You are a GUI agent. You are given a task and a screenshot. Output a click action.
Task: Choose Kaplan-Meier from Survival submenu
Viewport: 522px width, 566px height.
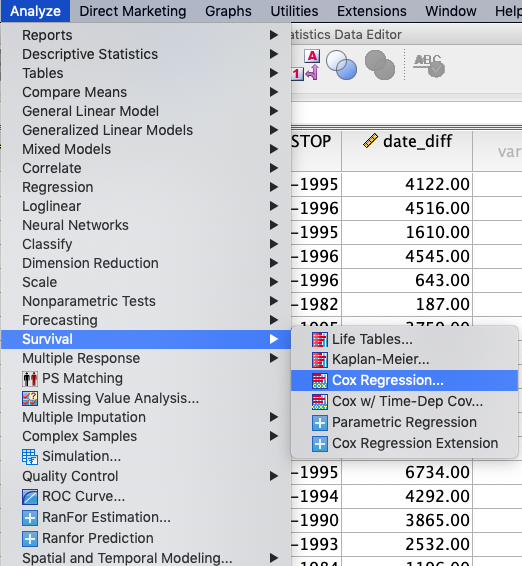point(404,360)
